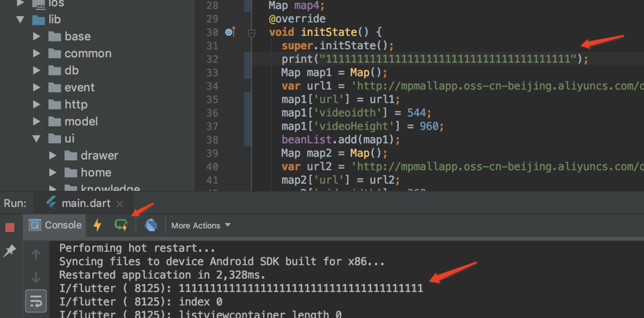
Task: Click console output 'I/flutter ( 8125): index 0'
Action: 141,302
